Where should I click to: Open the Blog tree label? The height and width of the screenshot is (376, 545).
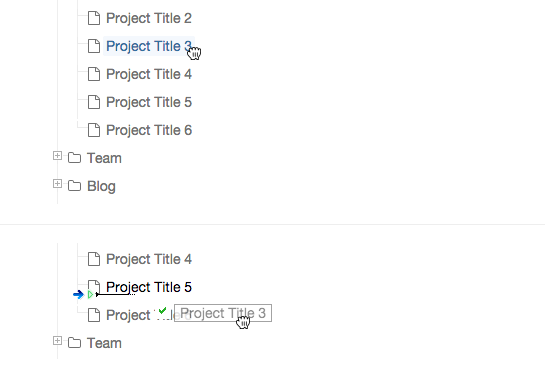pyautogui.click(x=101, y=186)
